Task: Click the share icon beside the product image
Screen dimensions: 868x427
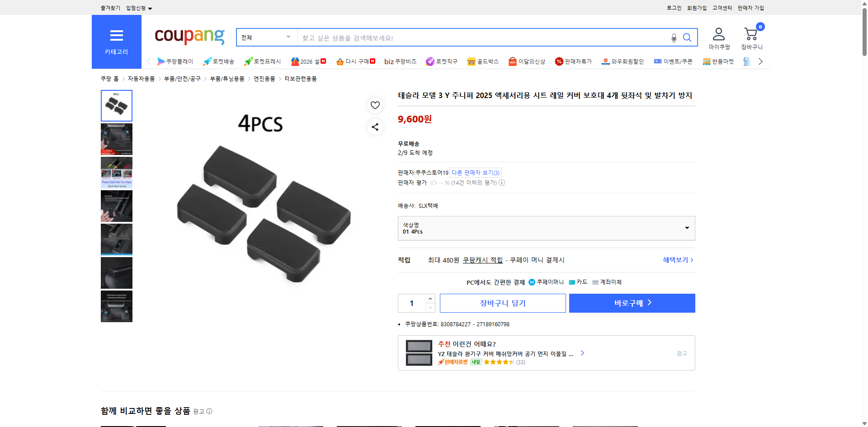Action: coord(375,127)
